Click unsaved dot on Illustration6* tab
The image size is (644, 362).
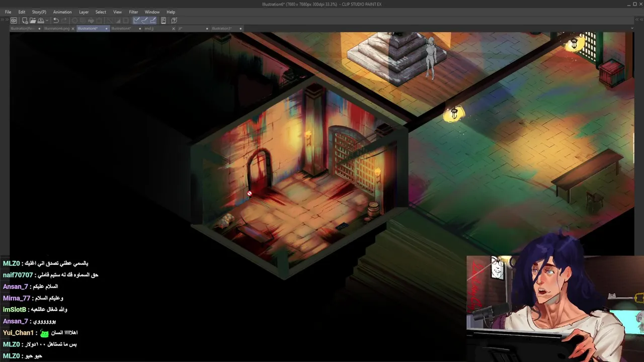(106, 29)
